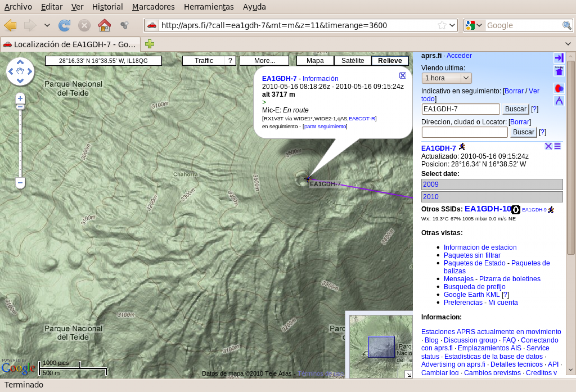Click the Stop loading icon
This screenshot has width=576, height=392.
click(84, 25)
